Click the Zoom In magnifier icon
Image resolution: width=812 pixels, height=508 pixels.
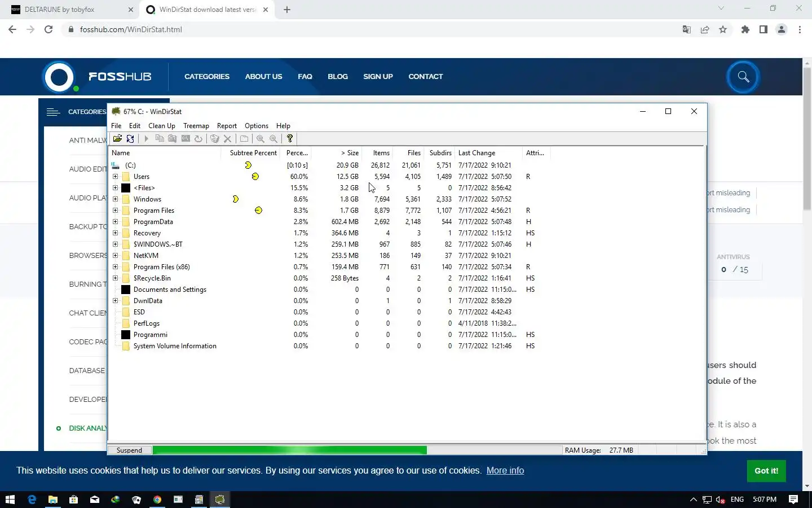pyautogui.click(x=260, y=138)
